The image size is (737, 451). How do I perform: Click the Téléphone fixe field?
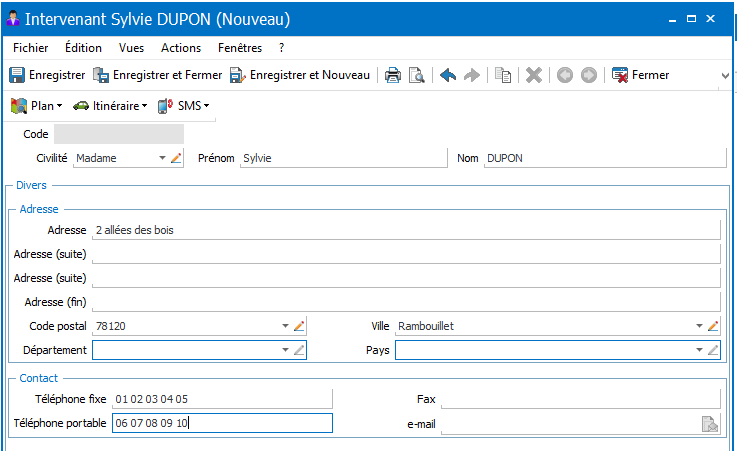222,399
